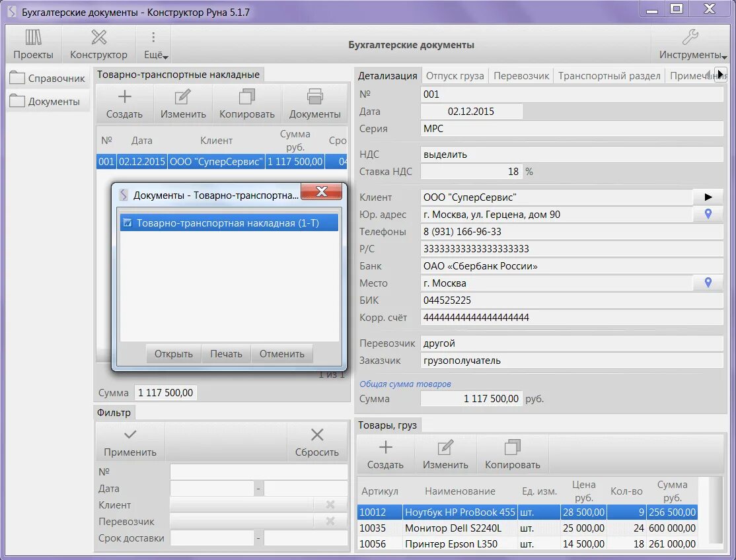
Task: Reset filter with Сбросить cross icon
Action: tap(317, 442)
